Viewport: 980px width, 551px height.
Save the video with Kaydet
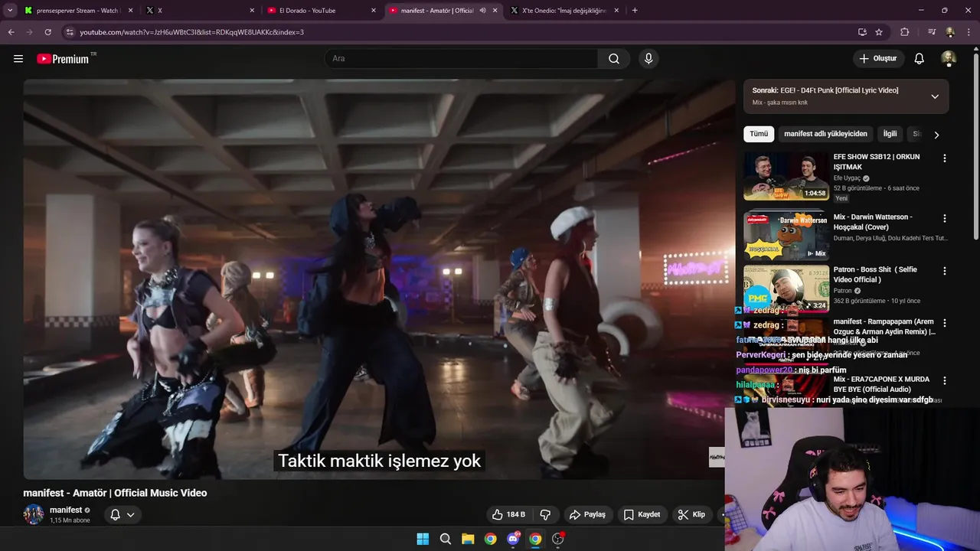pos(642,514)
